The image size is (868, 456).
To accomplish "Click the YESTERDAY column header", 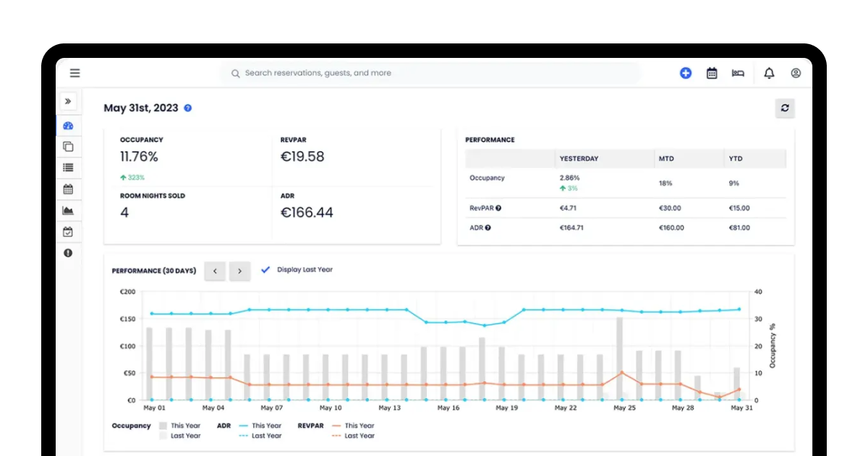I will click(x=579, y=159).
